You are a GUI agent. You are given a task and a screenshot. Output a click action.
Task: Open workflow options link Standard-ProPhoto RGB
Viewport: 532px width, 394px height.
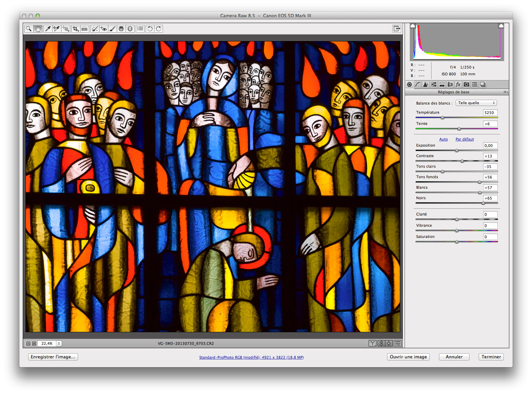coord(251,357)
